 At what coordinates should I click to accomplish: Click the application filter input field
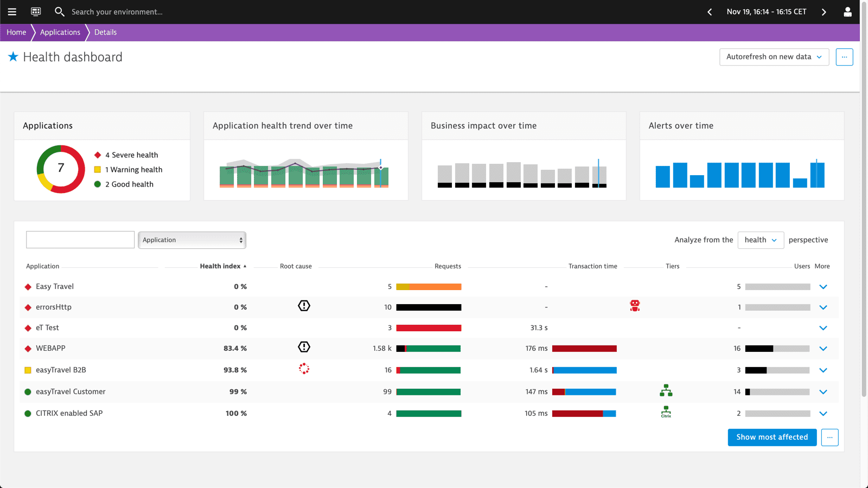pyautogui.click(x=80, y=239)
